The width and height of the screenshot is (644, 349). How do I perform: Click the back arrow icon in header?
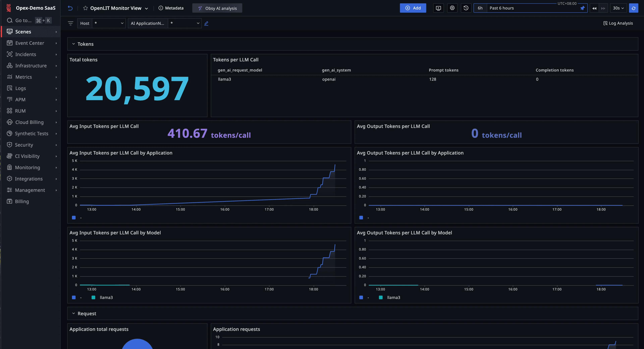(x=70, y=8)
